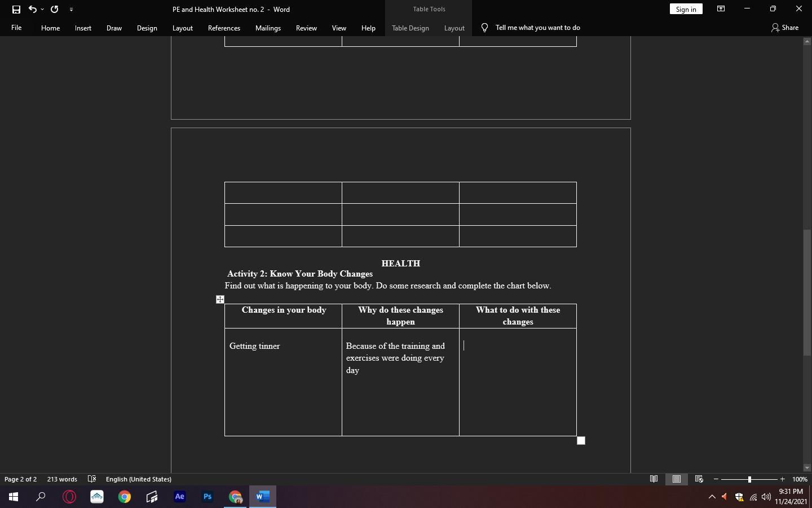
Task: Switch to the Mailings tab
Action: (x=268, y=28)
